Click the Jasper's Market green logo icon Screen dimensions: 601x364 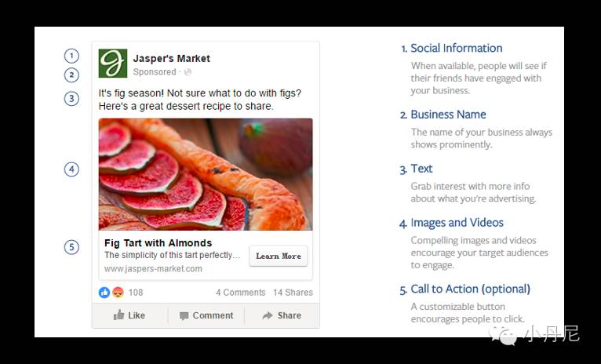click(113, 64)
